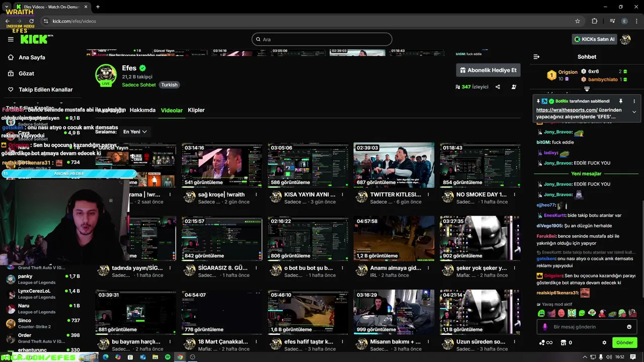Open the Sinco channel in sidebar
Image resolution: width=644 pixels, height=362 pixels.
[43, 323]
